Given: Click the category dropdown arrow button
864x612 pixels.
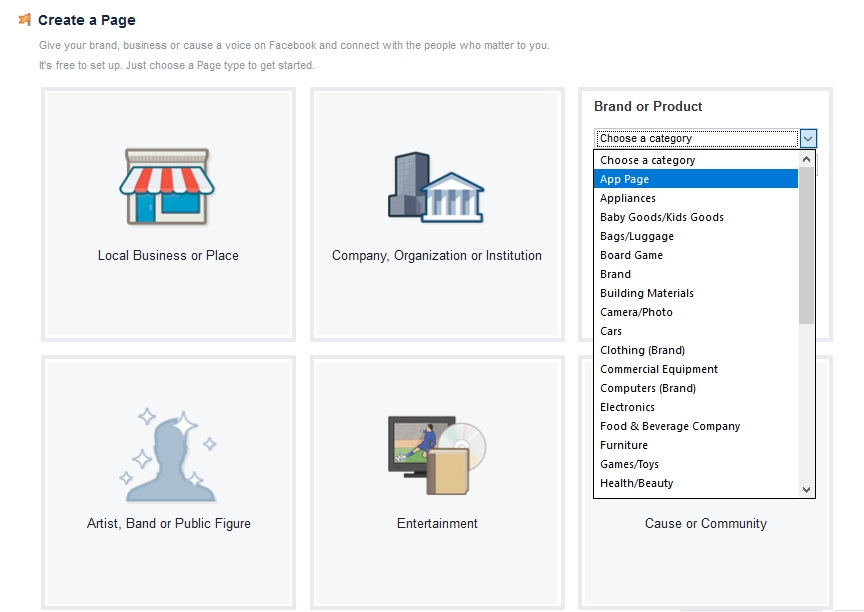Looking at the screenshot, I should [808, 138].
